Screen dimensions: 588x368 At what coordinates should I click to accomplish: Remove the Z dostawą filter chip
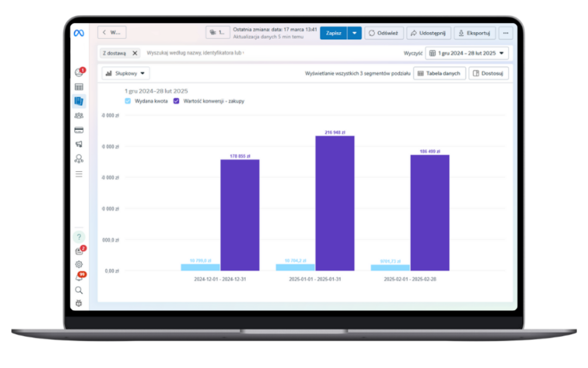[134, 53]
